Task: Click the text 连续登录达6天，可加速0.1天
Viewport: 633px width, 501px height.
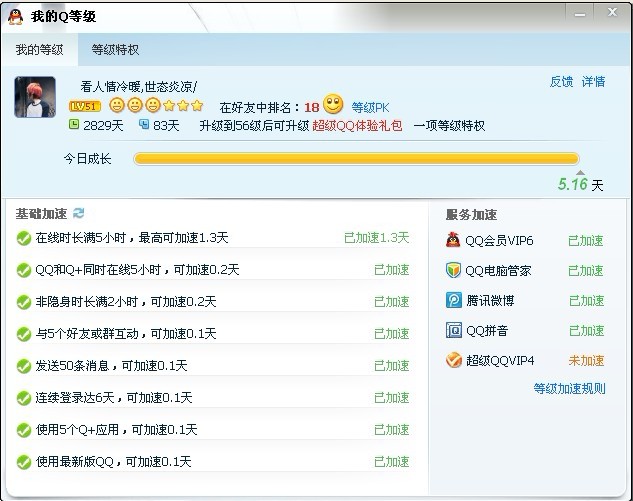Action: pyautogui.click(x=114, y=398)
